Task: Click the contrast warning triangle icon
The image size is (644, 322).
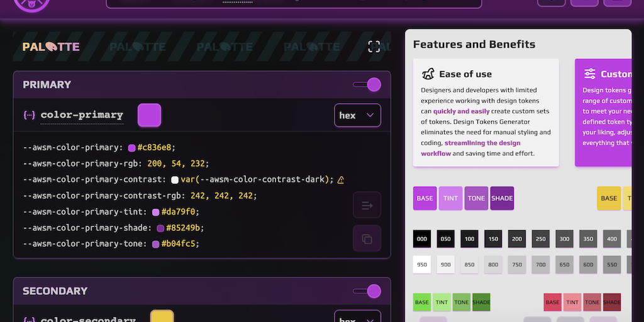Action: tap(341, 180)
